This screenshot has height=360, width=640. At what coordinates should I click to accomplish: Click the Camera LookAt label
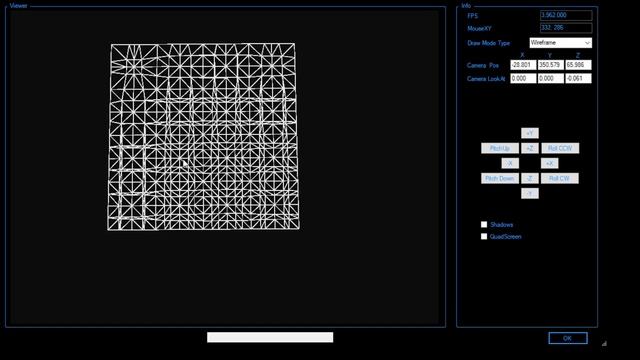[486, 79]
